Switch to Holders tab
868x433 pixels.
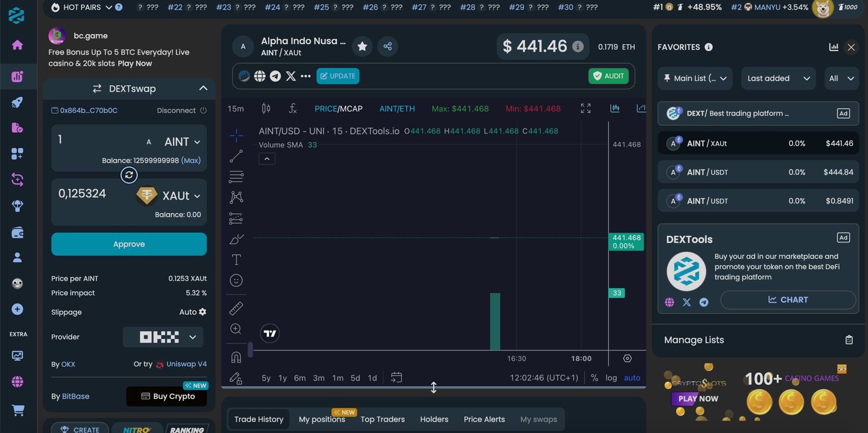pos(434,419)
